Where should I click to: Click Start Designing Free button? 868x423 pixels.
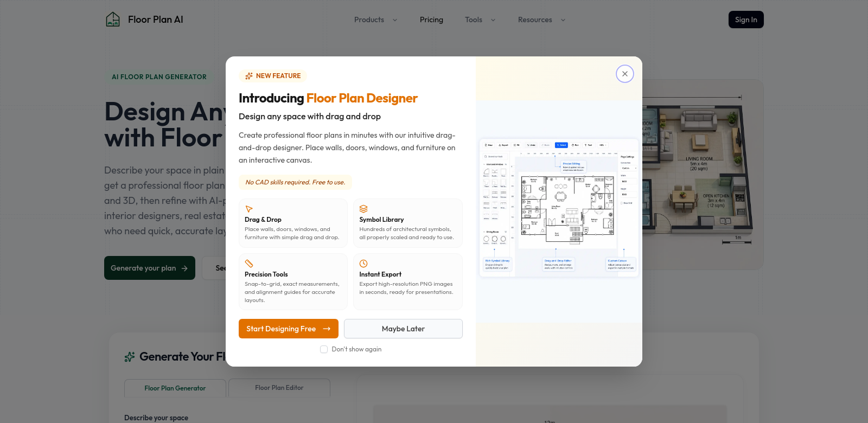click(289, 329)
